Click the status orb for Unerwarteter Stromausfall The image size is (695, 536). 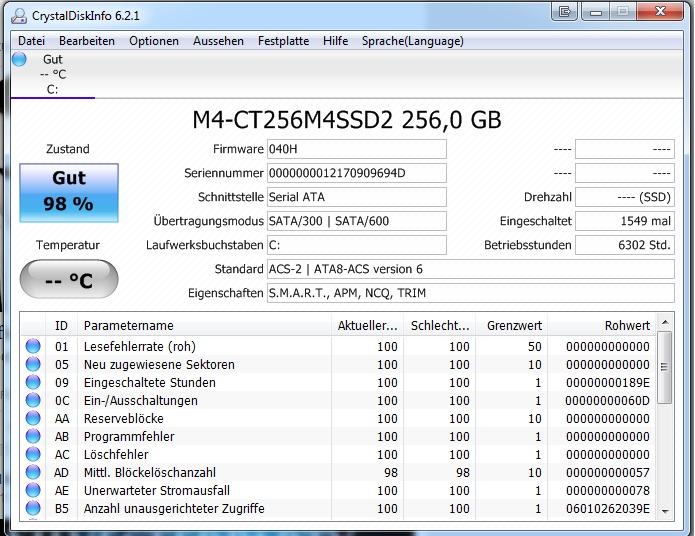tap(33, 490)
